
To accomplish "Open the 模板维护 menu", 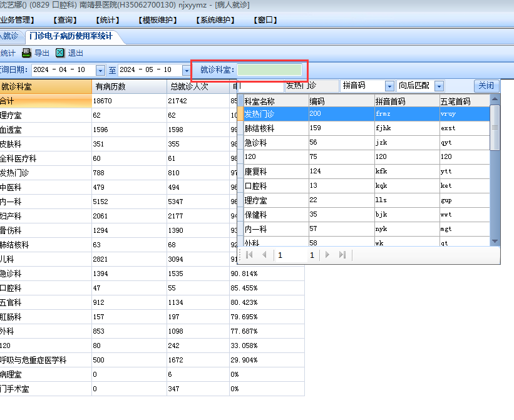I will [x=158, y=20].
